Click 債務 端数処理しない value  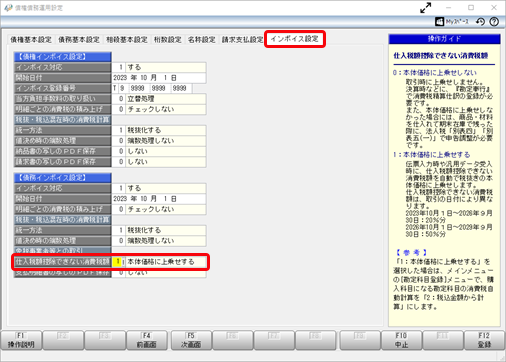tap(151, 241)
